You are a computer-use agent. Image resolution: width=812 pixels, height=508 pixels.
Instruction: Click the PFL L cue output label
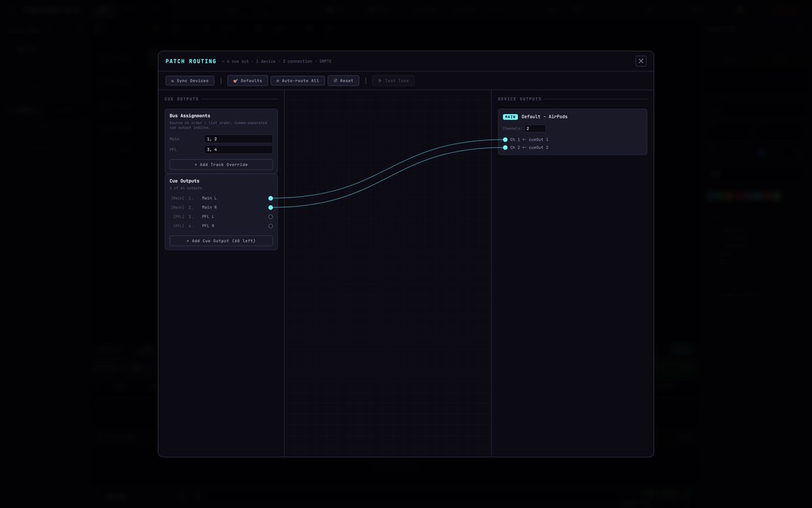pyautogui.click(x=208, y=216)
